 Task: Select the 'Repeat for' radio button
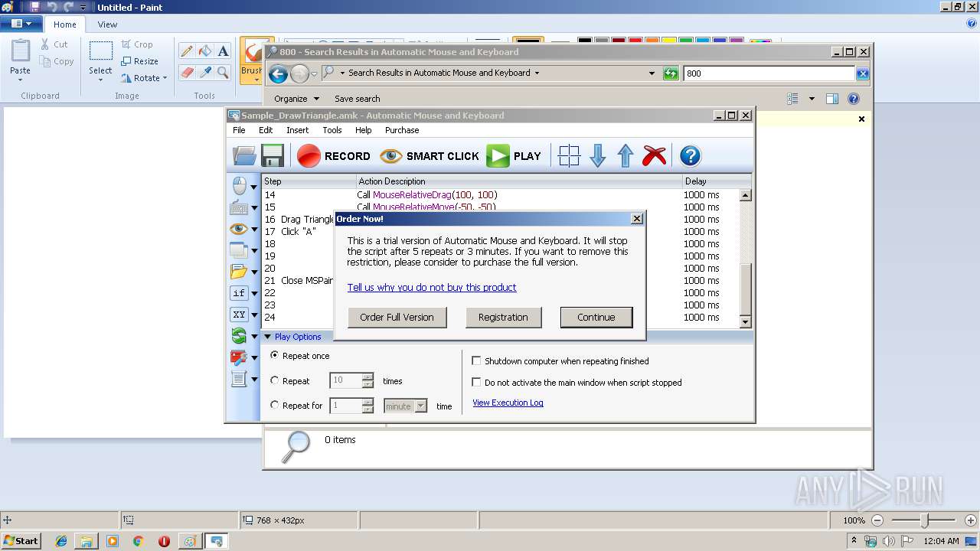point(275,405)
